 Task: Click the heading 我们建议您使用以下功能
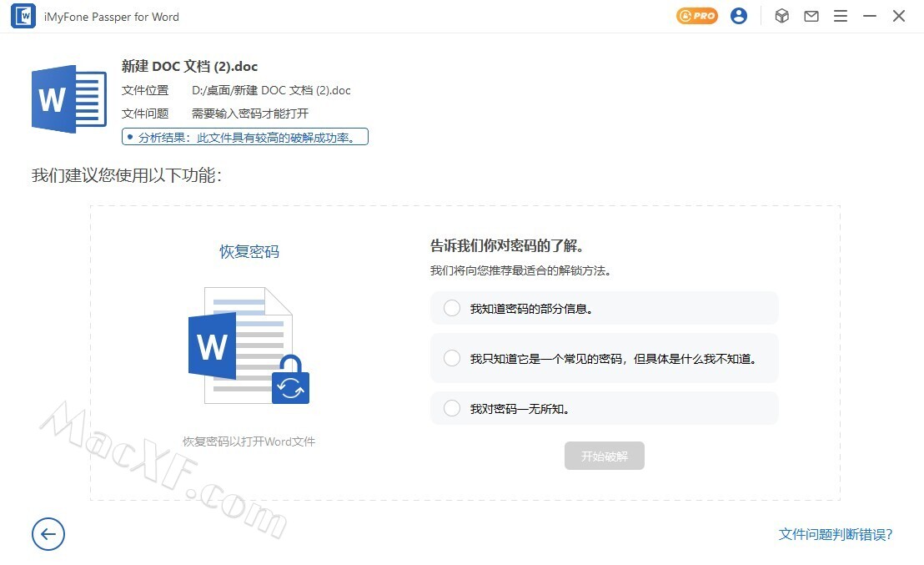pyautogui.click(x=127, y=175)
